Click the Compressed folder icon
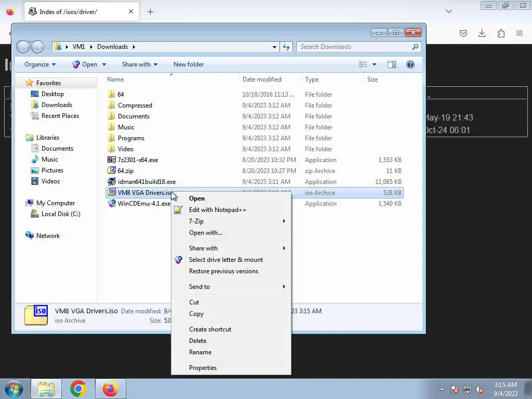The image size is (532, 399). (x=111, y=105)
